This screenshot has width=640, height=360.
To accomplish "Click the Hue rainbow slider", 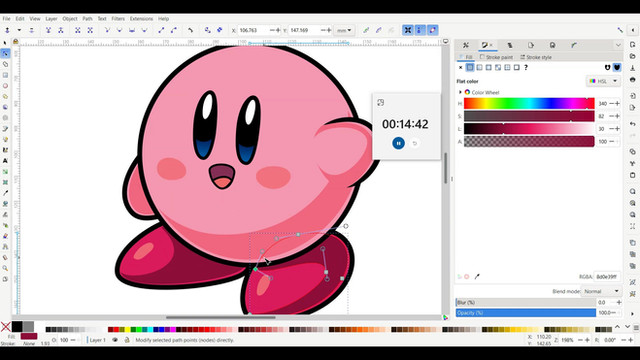I will [529, 104].
